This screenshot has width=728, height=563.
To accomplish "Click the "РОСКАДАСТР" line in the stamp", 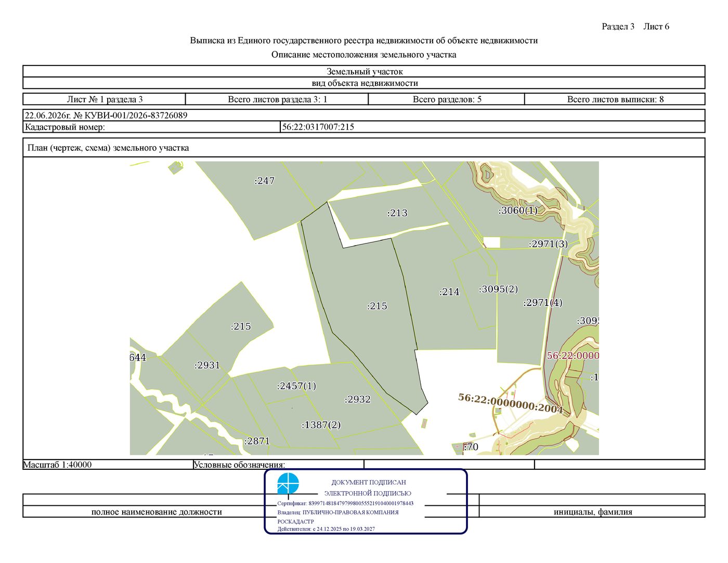I will pos(296,521).
